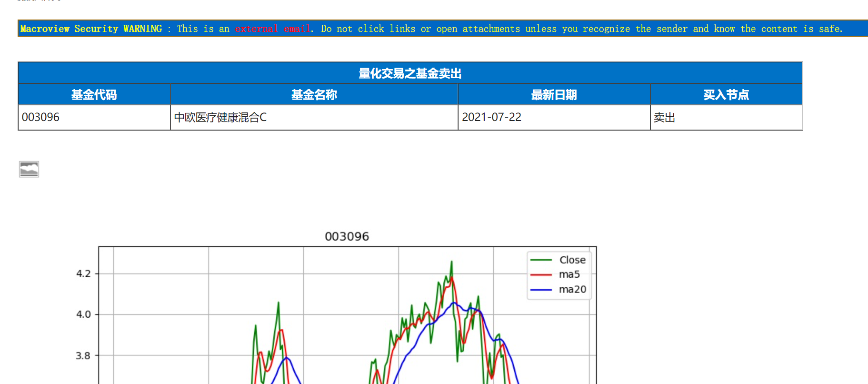Select the Macroview Security WARNING banner text

tap(431, 29)
